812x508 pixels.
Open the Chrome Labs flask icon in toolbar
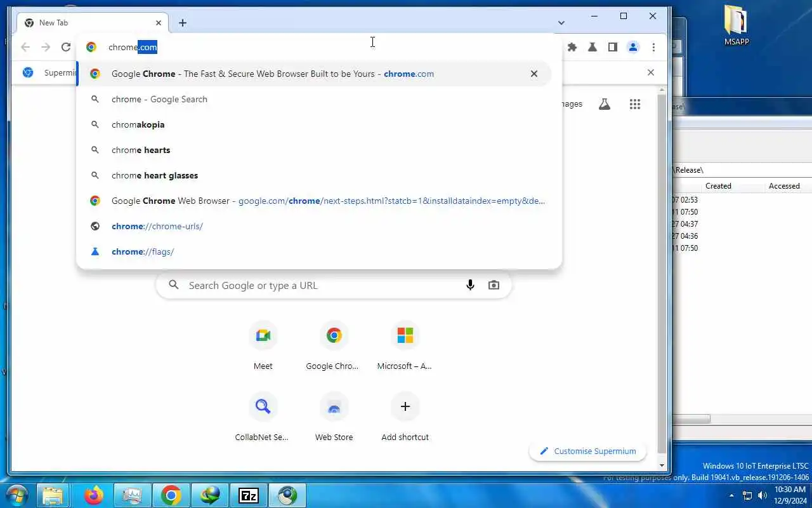593,47
